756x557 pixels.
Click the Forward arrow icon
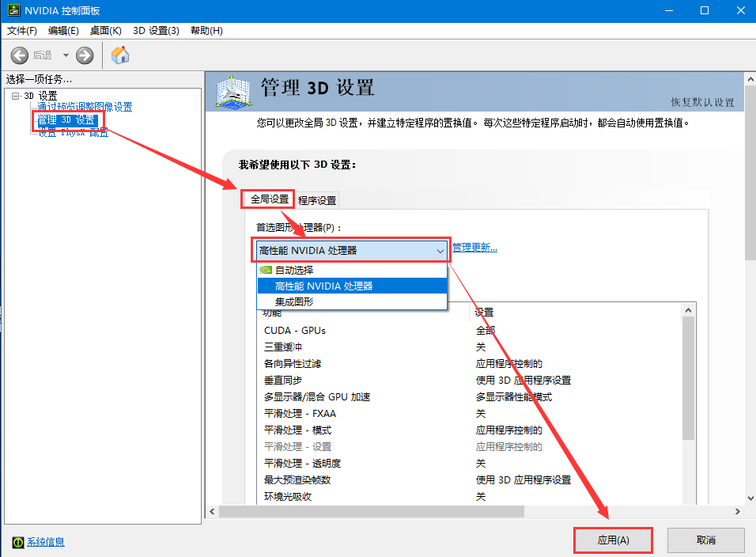point(85,55)
